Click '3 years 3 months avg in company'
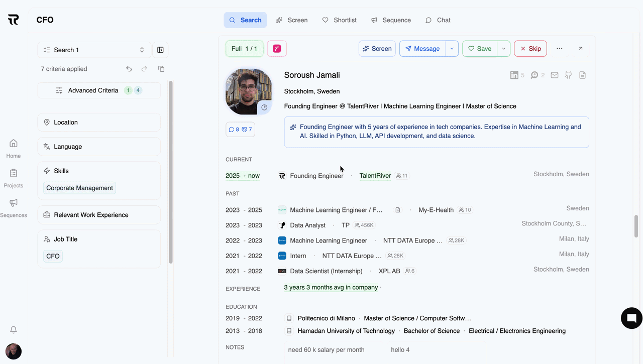643x364 pixels. coord(331,288)
